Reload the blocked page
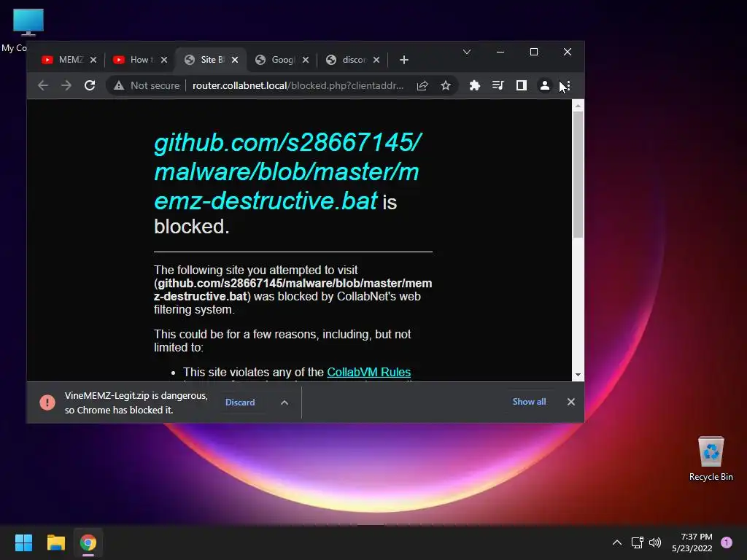Image resolution: width=747 pixels, height=560 pixels. click(x=90, y=86)
